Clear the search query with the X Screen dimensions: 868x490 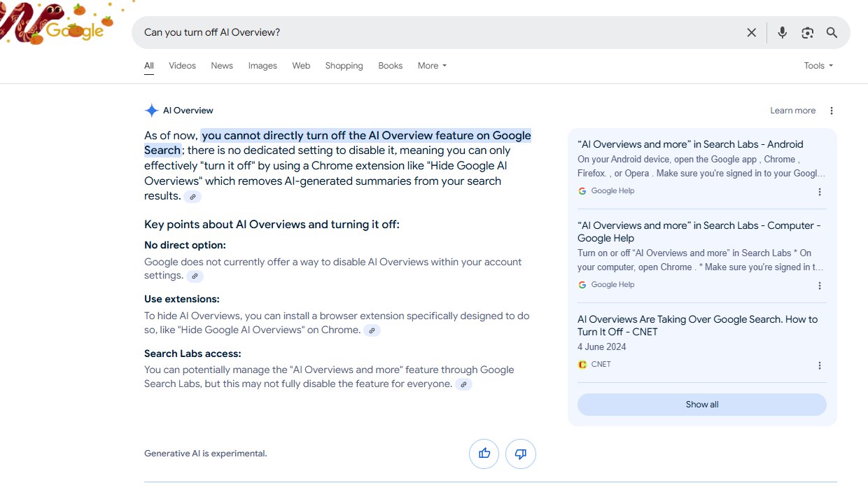pos(751,32)
